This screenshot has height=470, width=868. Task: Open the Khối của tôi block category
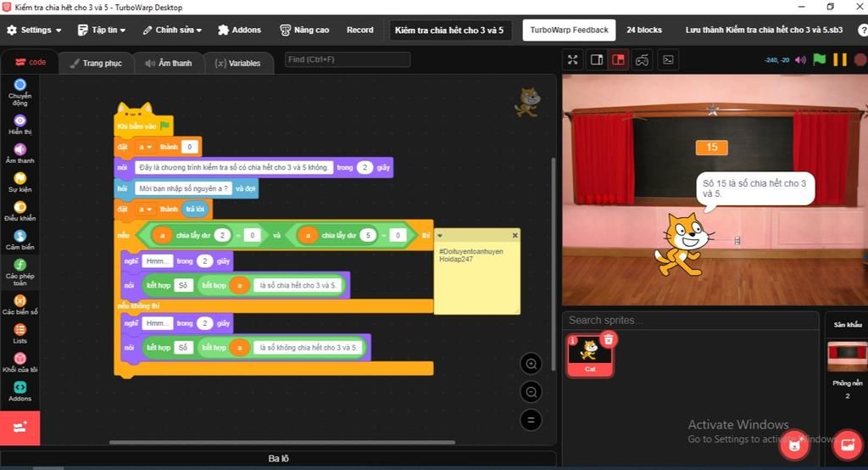(x=20, y=362)
